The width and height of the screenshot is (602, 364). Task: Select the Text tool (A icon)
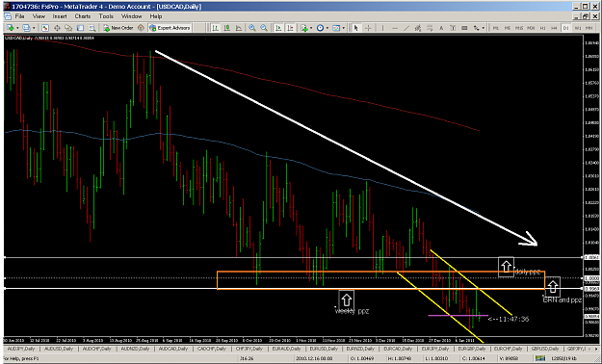coord(441,28)
